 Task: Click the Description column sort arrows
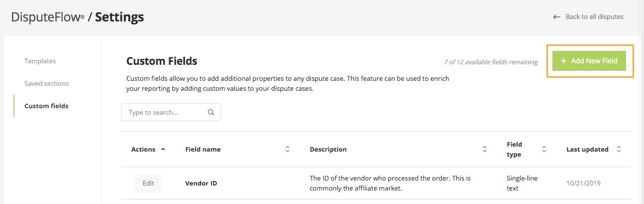[x=484, y=149]
